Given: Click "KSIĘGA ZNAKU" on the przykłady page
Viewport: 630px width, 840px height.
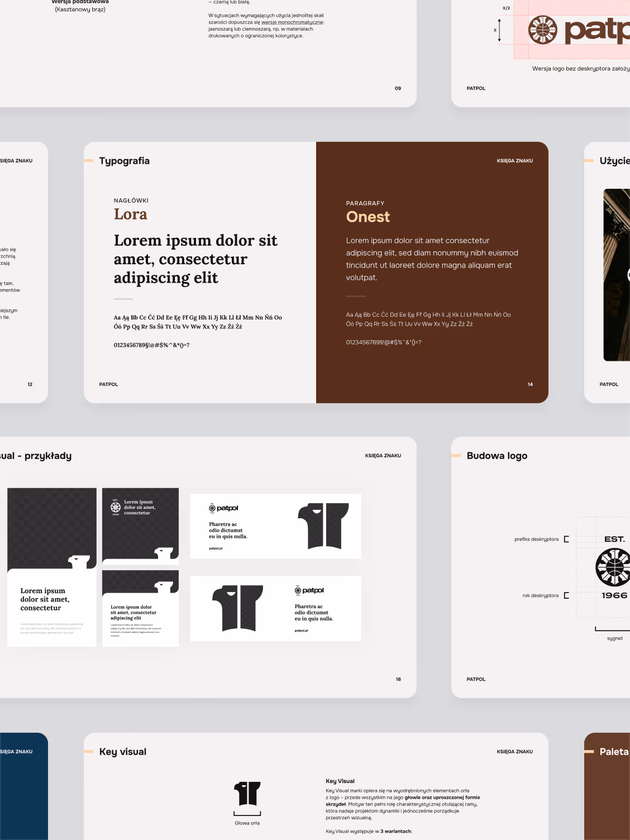Looking at the screenshot, I should pyautogui.click(x=383, y=456).
